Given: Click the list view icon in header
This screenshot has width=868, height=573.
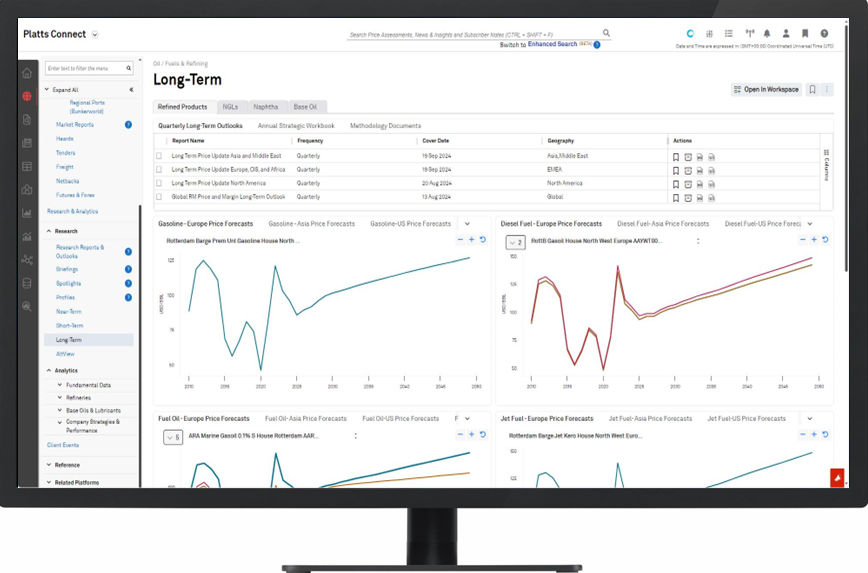Looking at the screenshot, I should point(728,33).
